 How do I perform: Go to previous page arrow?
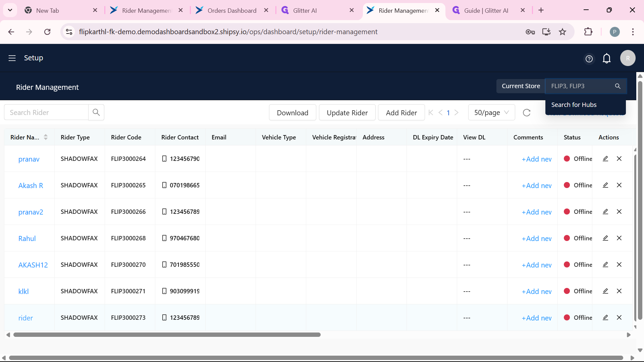(x=440, y=113)
